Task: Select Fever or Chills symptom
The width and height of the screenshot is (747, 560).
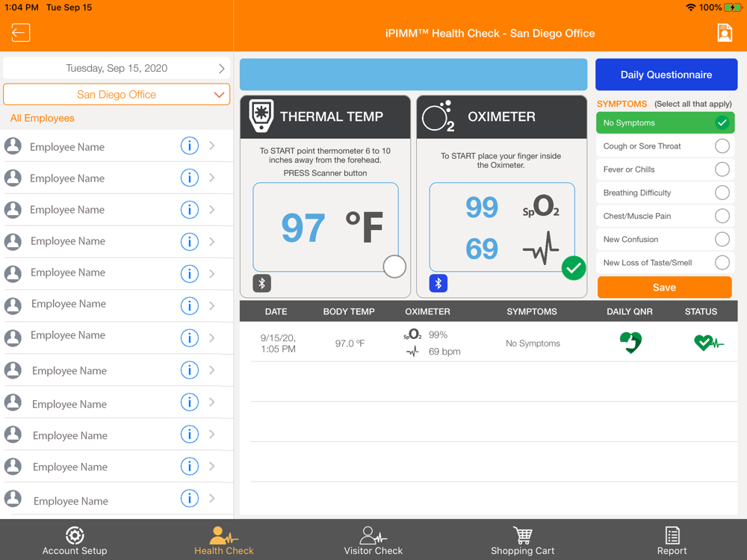Action: coord(665,169)
